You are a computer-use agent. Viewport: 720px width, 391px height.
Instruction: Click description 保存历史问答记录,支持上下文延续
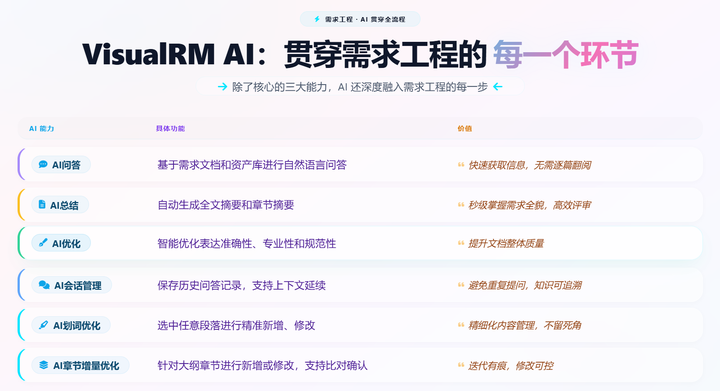coord(242,285)
